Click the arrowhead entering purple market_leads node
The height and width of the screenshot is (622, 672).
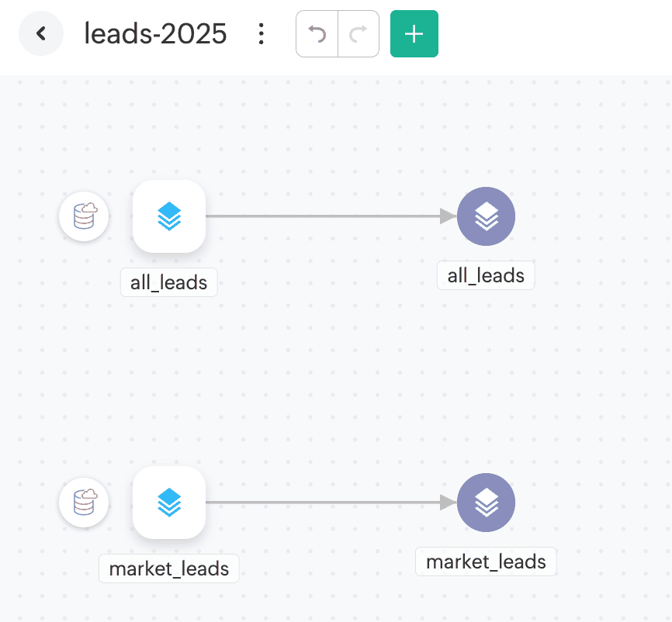click(x=448, y=503)
